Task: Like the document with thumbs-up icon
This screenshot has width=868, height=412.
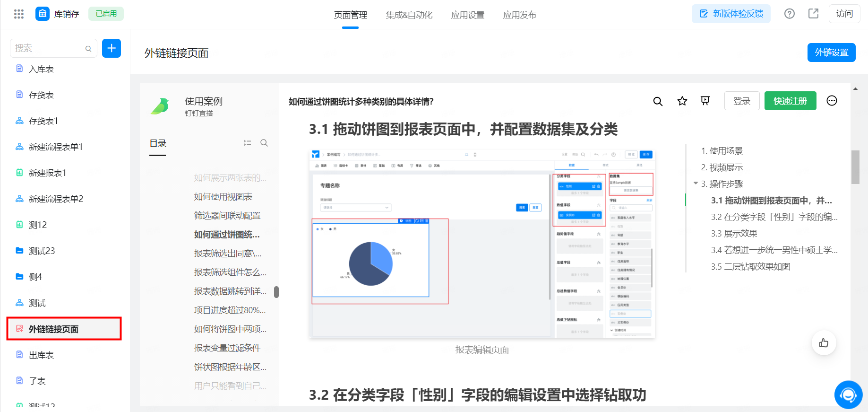Action: (824, 343)
